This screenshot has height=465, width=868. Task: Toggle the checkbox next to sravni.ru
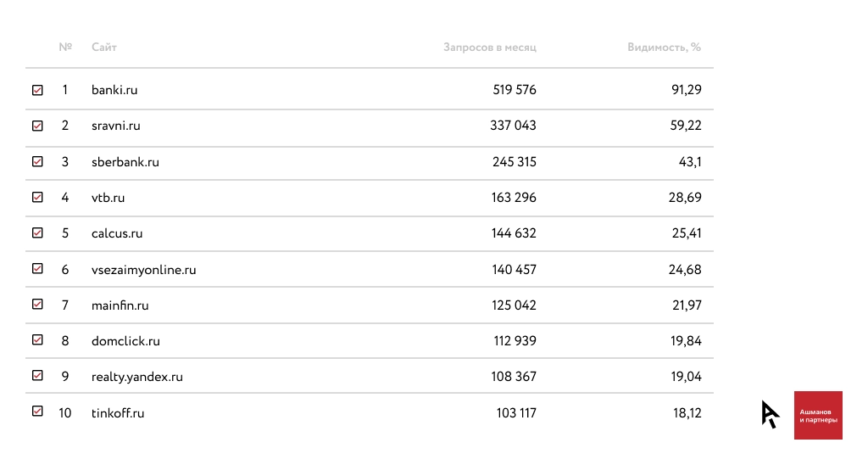(37, 126)
